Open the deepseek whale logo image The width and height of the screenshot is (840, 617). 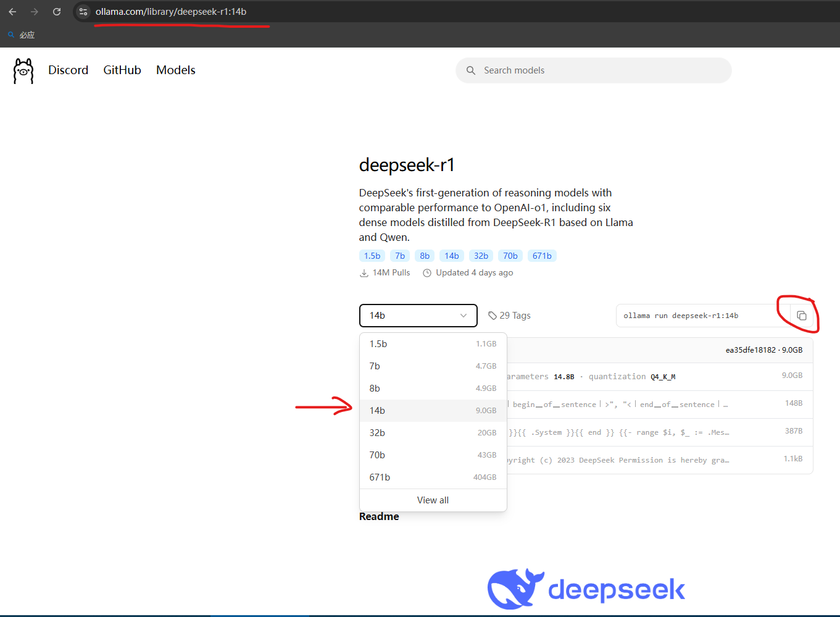tap(586, 589)
